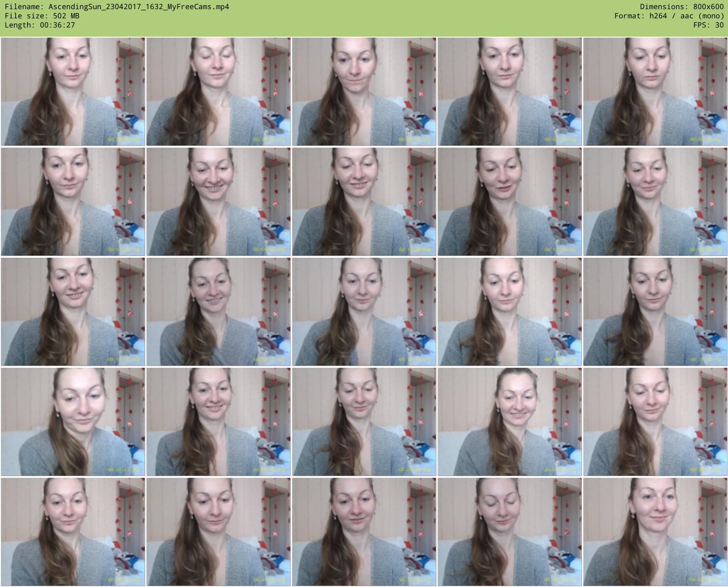Select the center thumbnail of the whole grid
This screenshot has height=587, width=728.
click(x=364, y=312)
